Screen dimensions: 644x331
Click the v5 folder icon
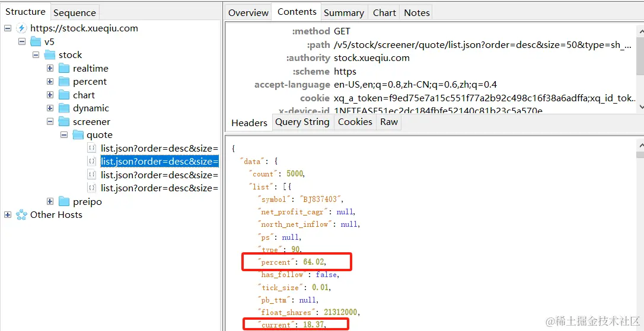[36, 42]
